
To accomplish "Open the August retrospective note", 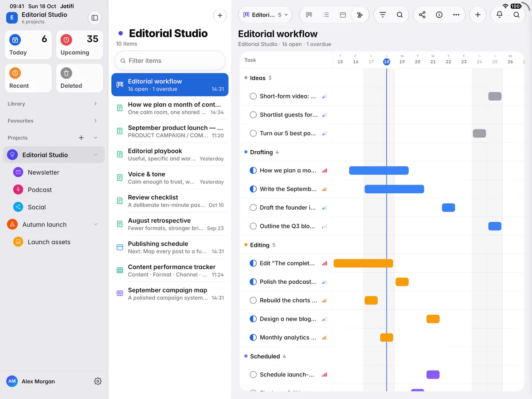I will [x=170, y=224].
